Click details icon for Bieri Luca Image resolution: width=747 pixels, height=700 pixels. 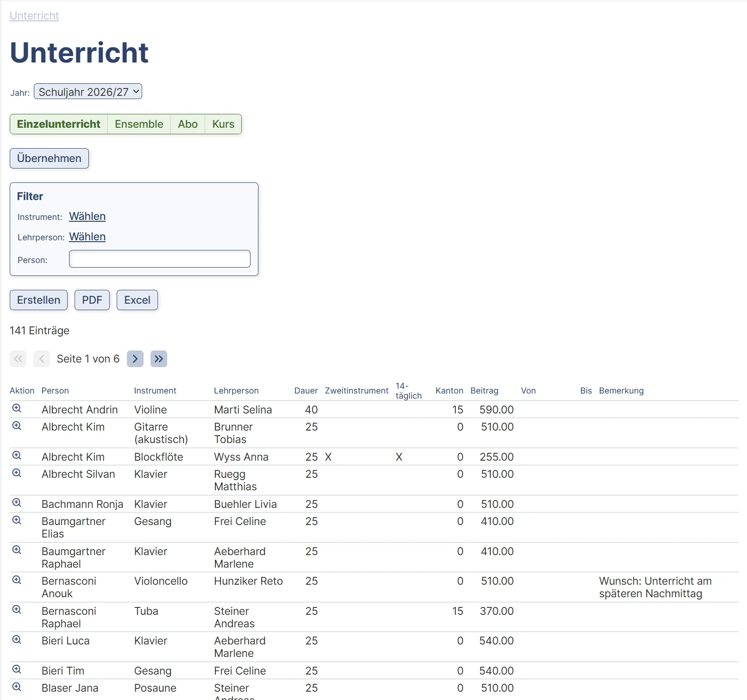coord(17,640)
